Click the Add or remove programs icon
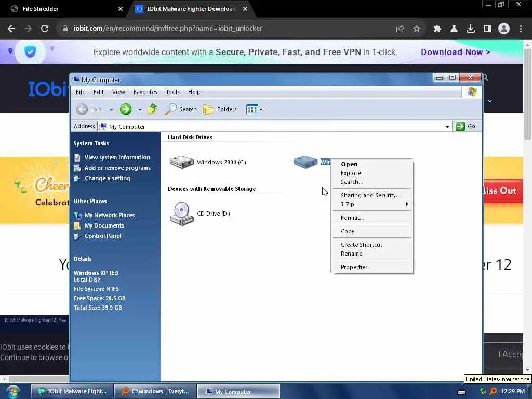Viewport: 532px width, 399px height. 77,168
